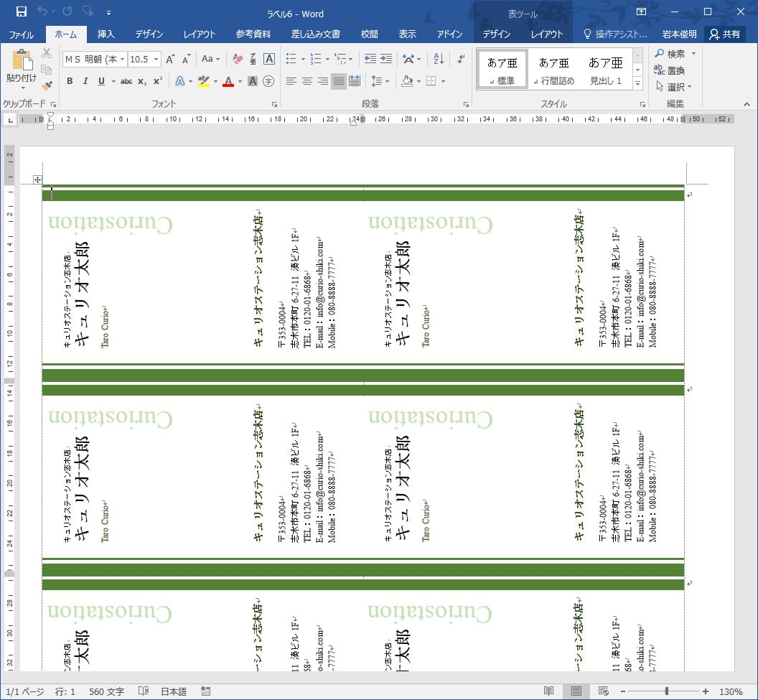758x700 pixels.
Task: Click the character border icon
Action: pos(269,59)
